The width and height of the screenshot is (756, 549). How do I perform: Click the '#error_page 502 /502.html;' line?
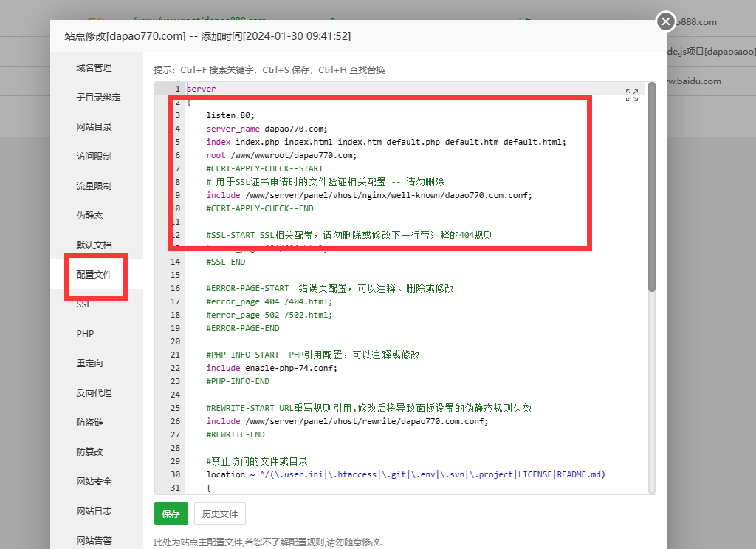[x=269, y=315]
